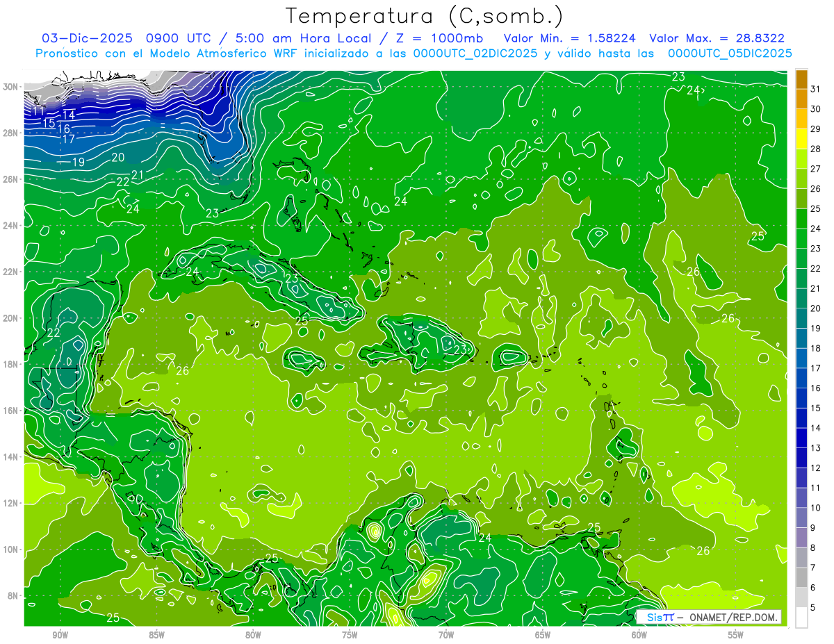Screen dimensions: 834x644
Task: Click contour label '15' on the map
Action: [49, 124]
